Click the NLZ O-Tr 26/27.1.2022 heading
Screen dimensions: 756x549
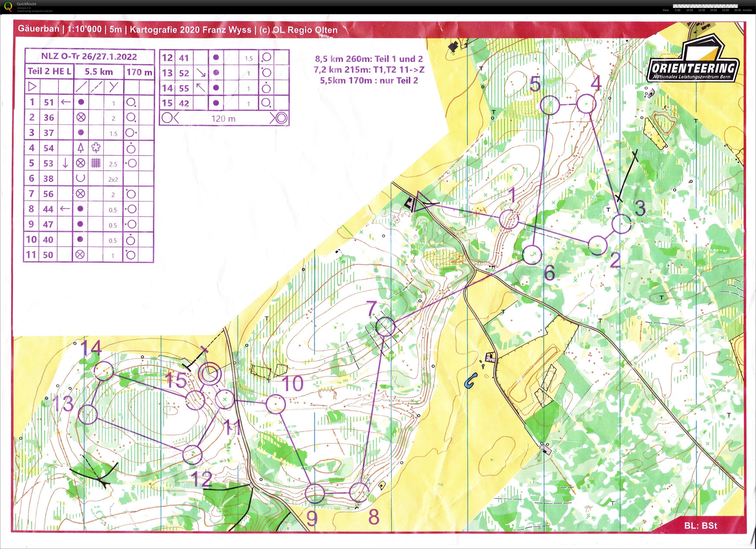[89, 56]
